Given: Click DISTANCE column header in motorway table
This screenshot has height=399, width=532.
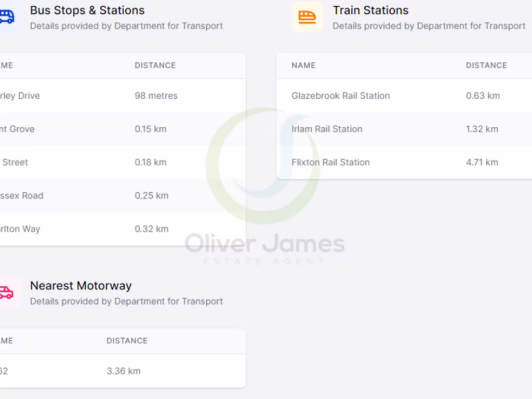Looking at the screenshot, I should [x=127, y=341].
